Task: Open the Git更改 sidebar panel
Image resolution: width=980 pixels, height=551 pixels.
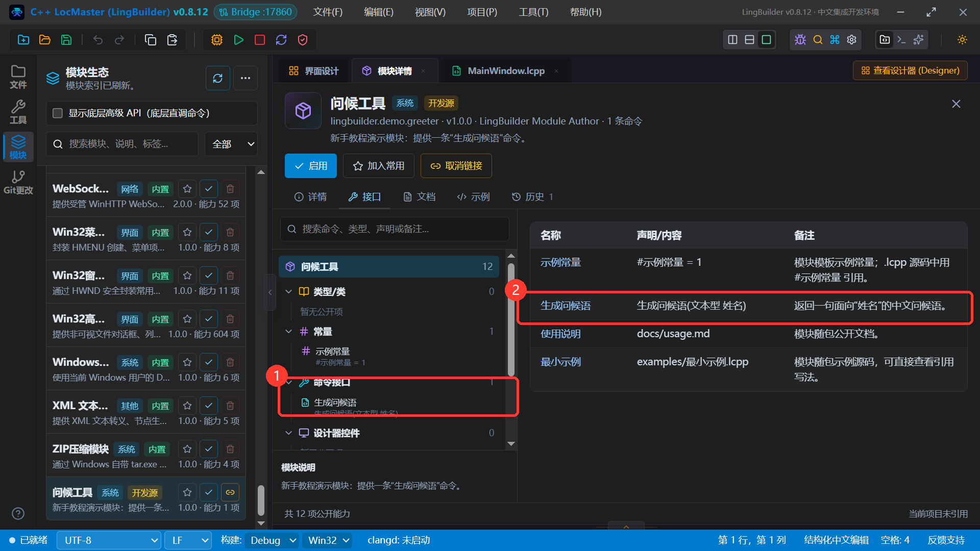Action: click(18, 183)
